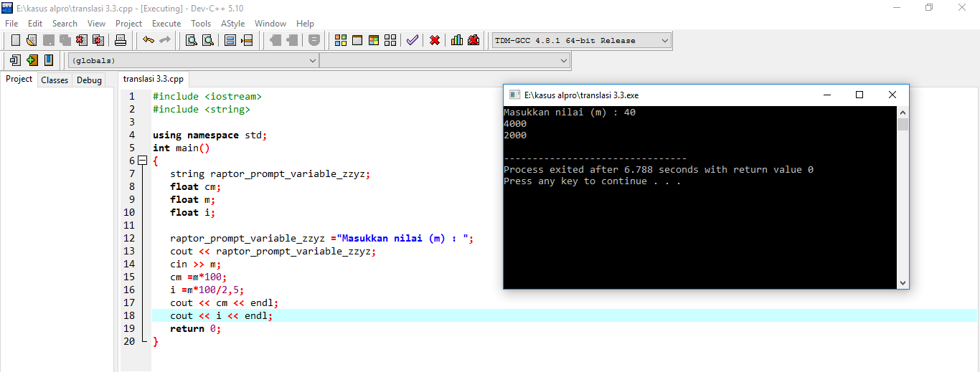Minimize the translasi 3.3.exe console window
This screenshot has width=980, height=372.
pos(827,95)
